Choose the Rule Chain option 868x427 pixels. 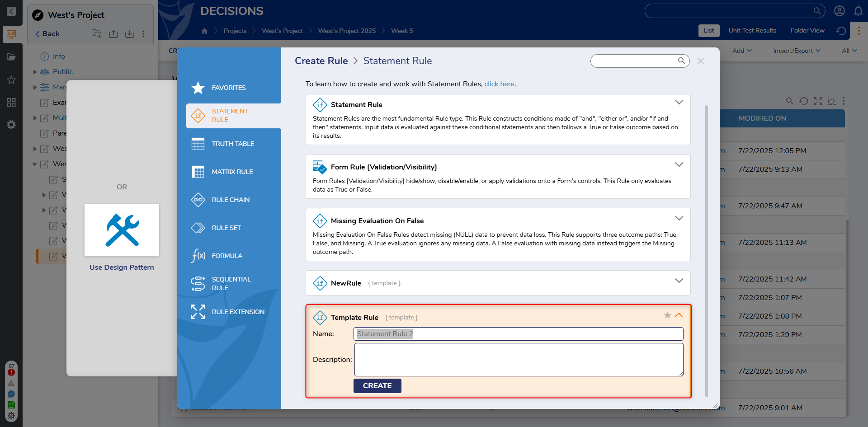231,200
